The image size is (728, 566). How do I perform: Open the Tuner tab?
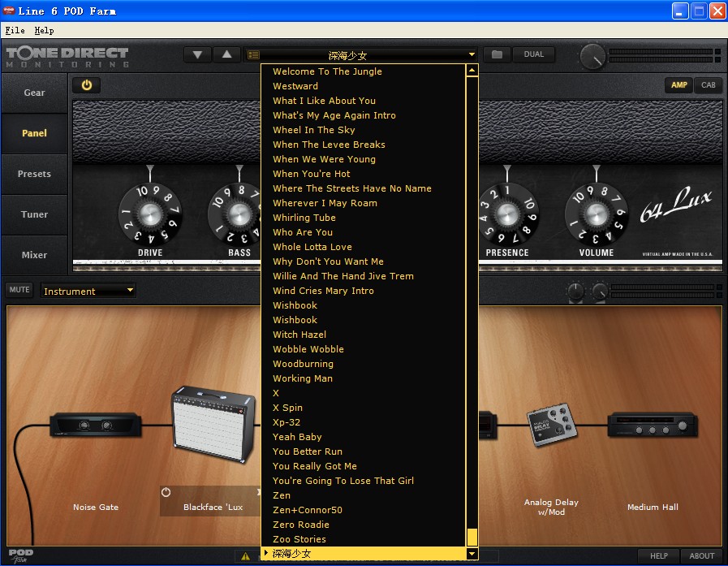tap(34, 214)
